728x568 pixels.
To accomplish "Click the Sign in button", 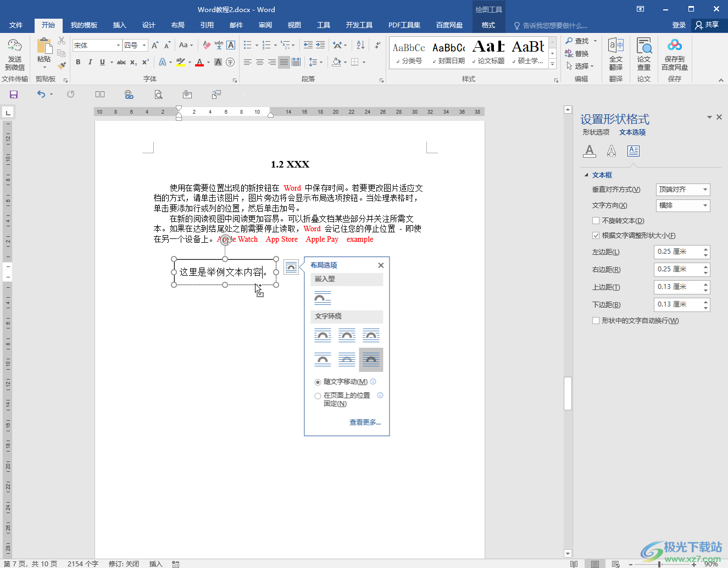I will [679, 25].
